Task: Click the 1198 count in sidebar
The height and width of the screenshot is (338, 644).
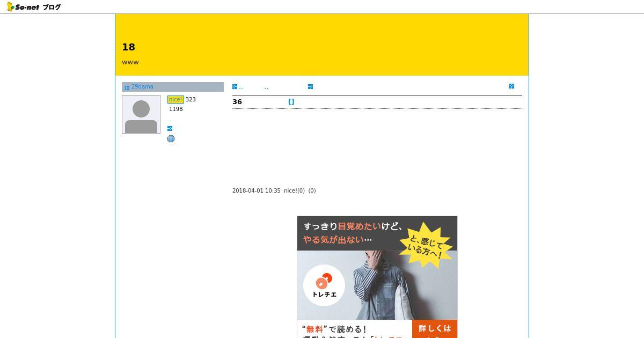Action: pyautogui.click(x=176, y=109)
